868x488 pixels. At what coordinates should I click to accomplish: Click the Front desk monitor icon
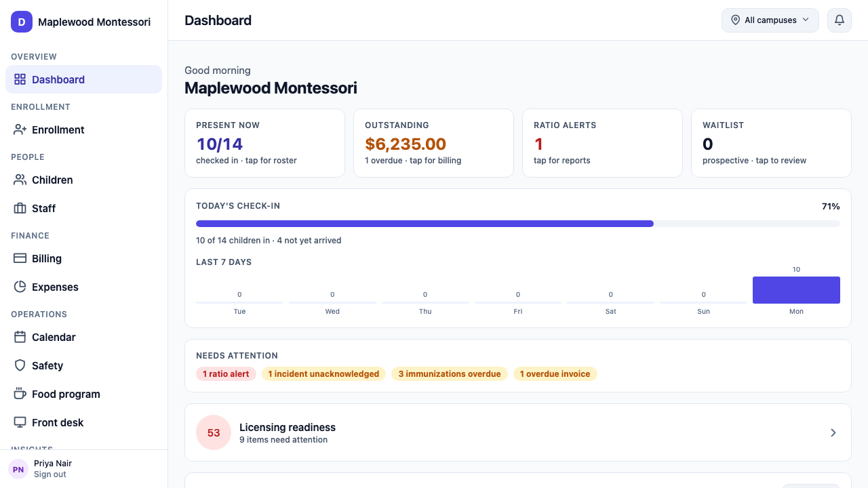(20, 422)
